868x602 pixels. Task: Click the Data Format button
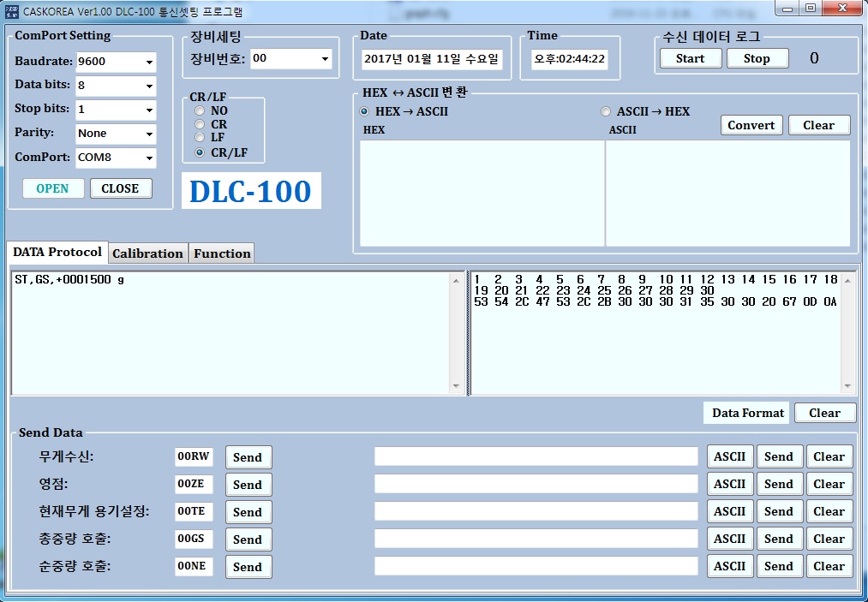[746, 413]
